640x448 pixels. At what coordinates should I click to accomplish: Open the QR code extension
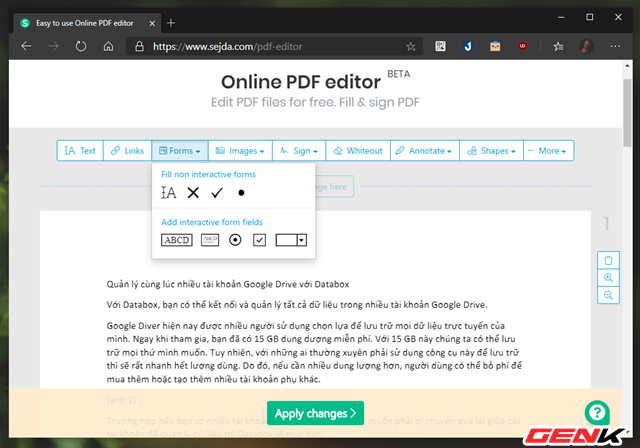click(440, 46)
